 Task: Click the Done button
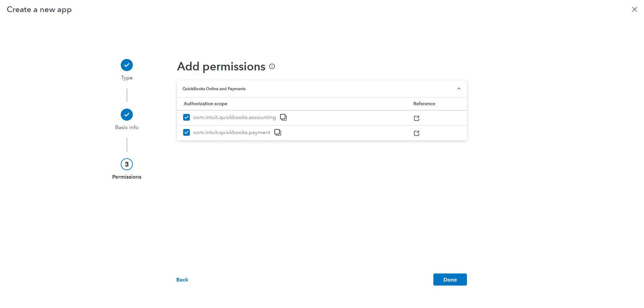coord(450,280)
